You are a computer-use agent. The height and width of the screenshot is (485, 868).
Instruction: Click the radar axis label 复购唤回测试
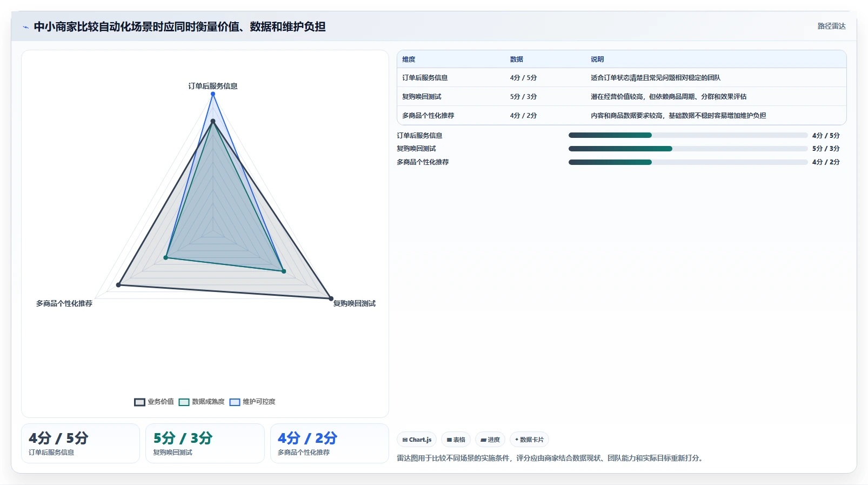pos(354,303)
